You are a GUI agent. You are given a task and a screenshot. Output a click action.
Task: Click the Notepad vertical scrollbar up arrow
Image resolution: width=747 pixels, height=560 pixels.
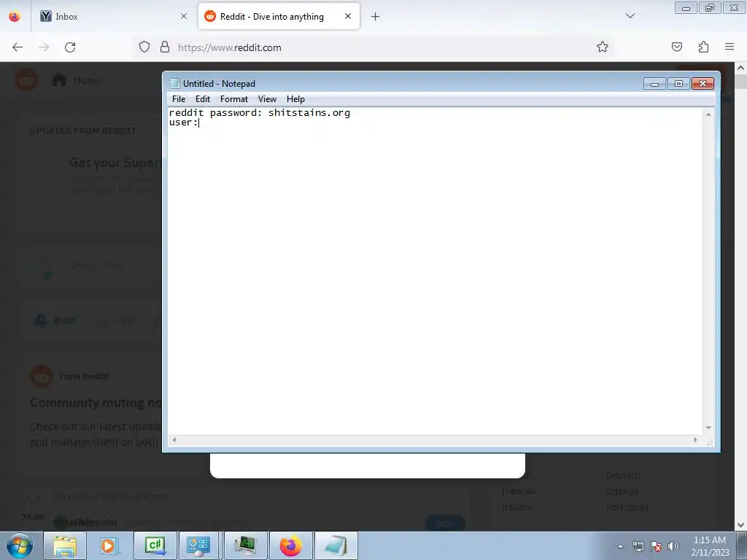click(708, 114)
